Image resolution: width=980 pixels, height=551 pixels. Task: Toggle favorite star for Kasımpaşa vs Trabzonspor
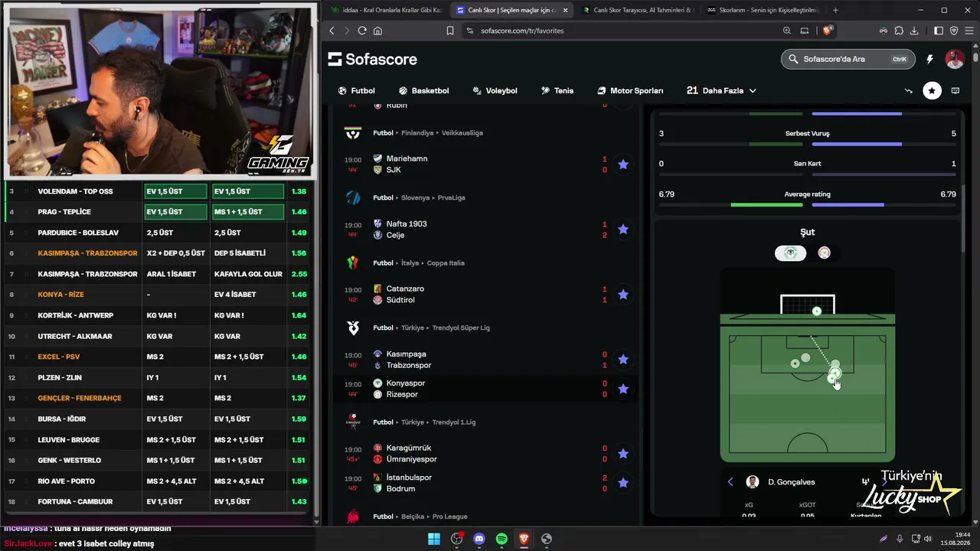pyautogui.click(x=623, y=360)
